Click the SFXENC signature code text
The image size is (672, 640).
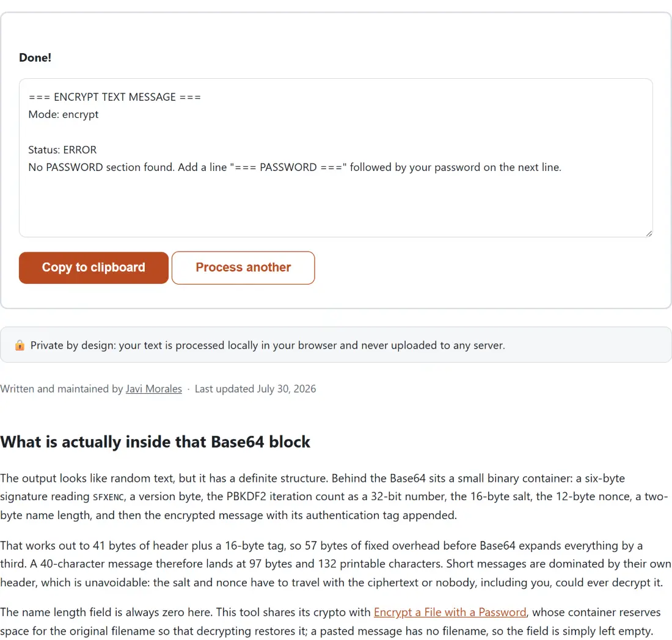(108, 497)
